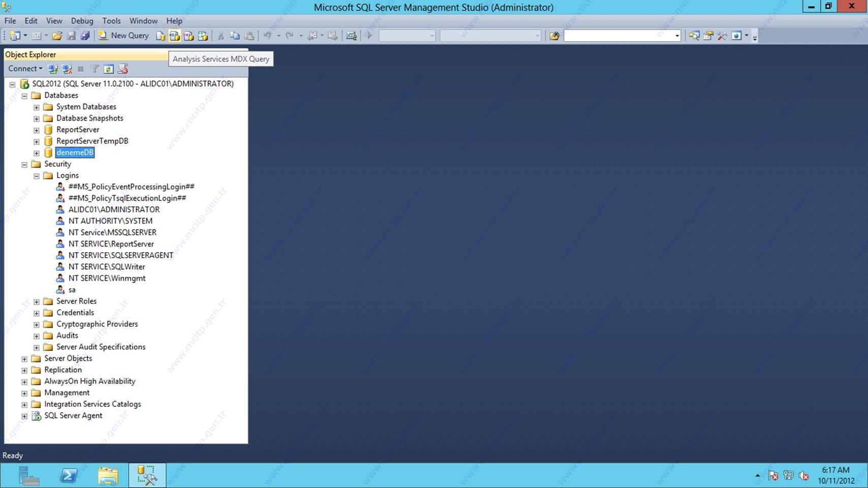This screenshot has height=488, width=868.
Task: Collapse the Databases folder
Action: pyautogui.click(x=24, y=96)
